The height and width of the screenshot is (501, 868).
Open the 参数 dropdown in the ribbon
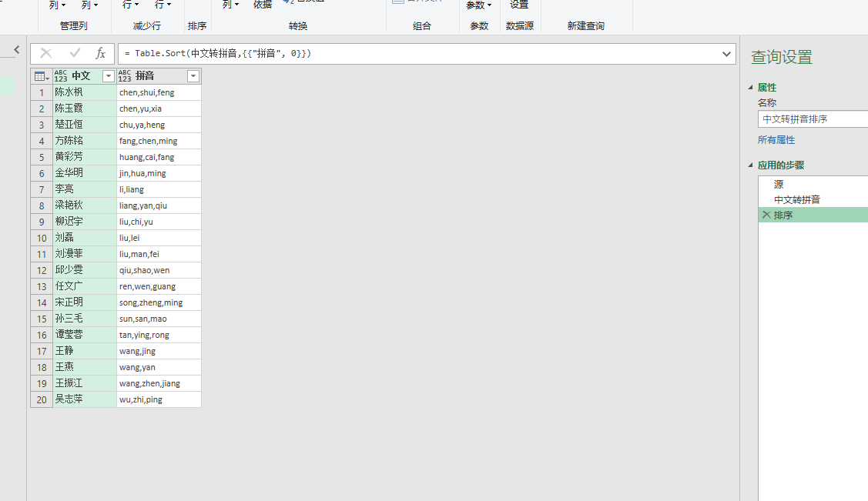(x=478, y=5)
